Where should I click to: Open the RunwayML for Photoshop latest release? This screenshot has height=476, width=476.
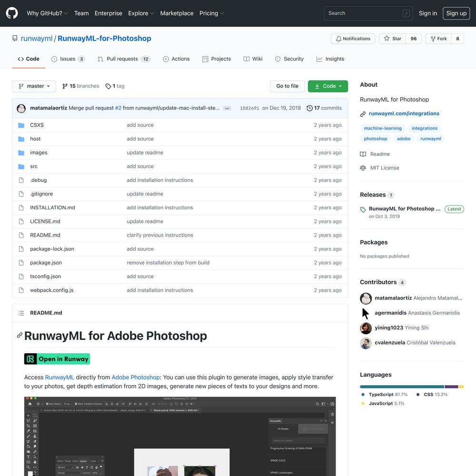tap(405, 209)
